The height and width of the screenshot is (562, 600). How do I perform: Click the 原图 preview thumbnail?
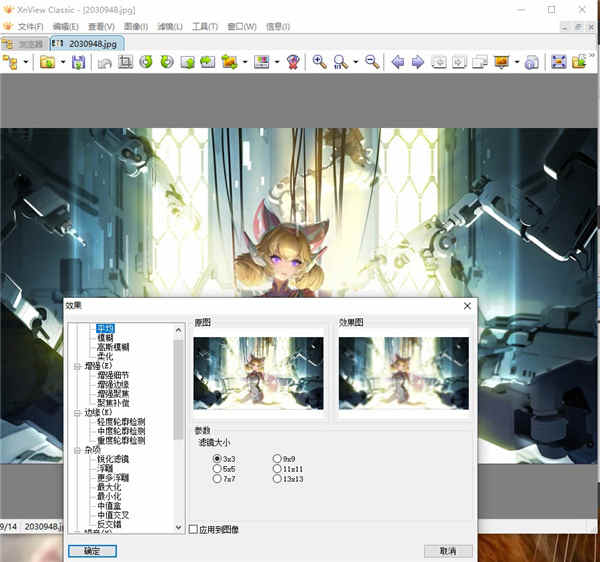(x=258, y=373)
